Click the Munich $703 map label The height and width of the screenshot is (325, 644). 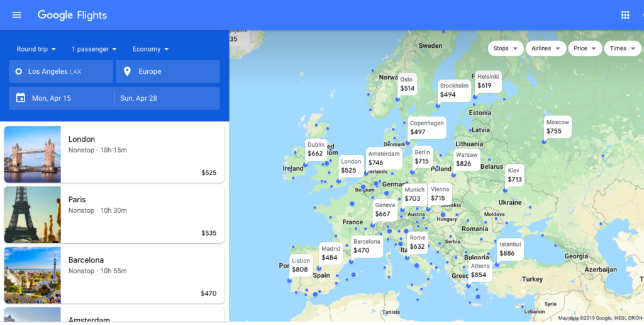pos(414,195)
